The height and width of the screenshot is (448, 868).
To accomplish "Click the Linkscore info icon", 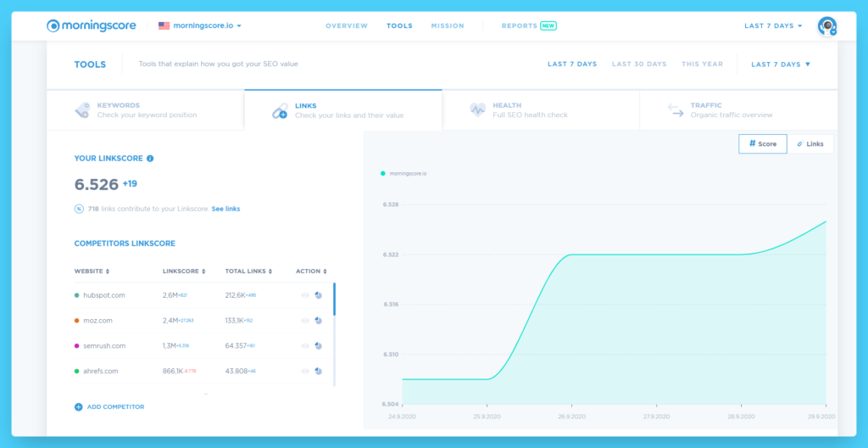I will 150,159.
